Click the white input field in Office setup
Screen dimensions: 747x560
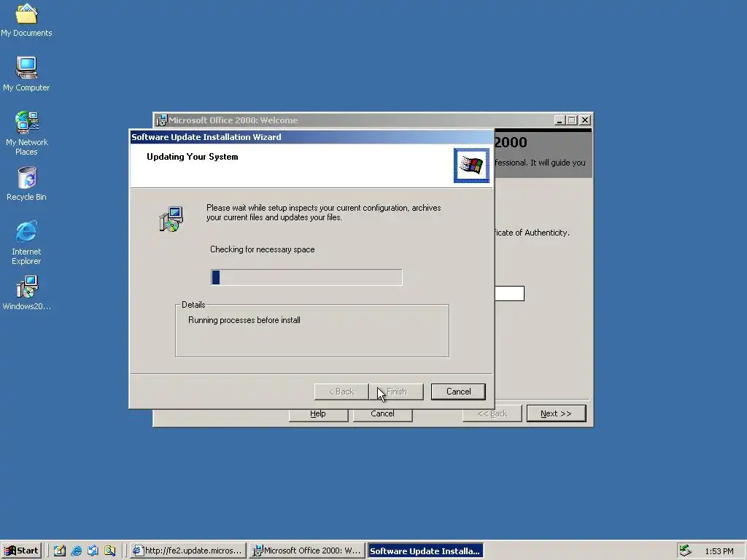(509, 293)
